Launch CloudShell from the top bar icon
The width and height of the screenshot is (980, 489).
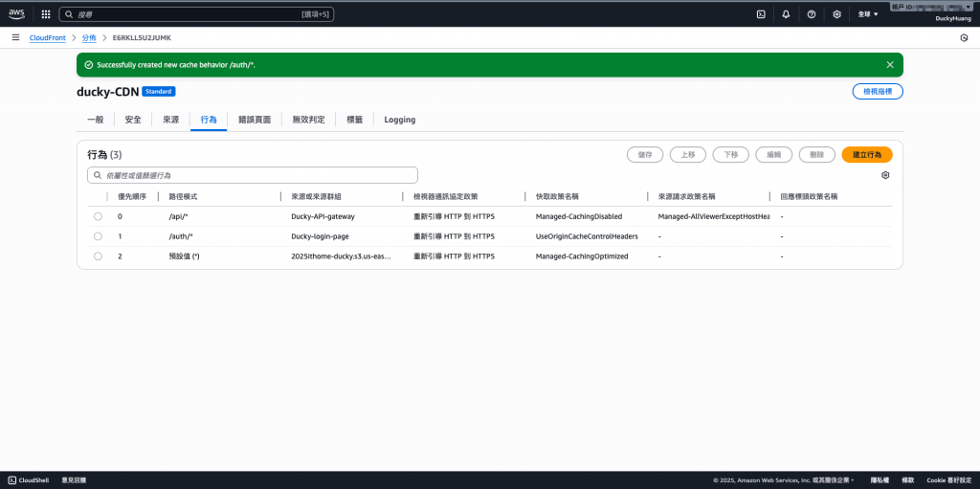761,13
